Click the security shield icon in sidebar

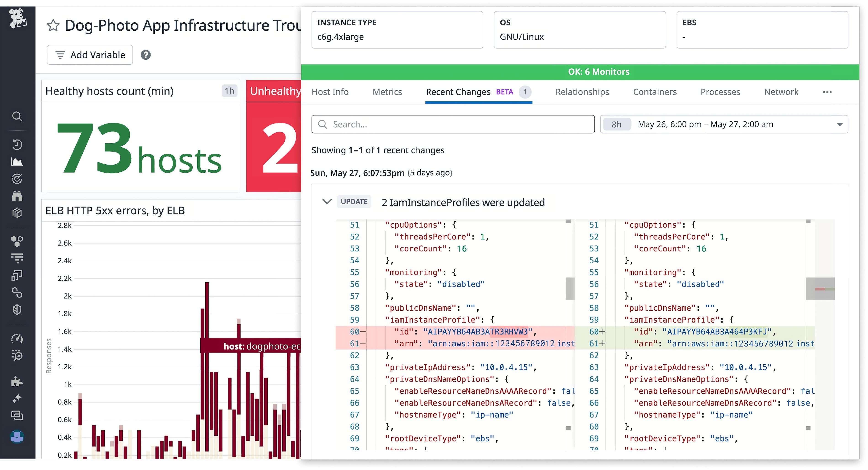(x=17, y=310)
